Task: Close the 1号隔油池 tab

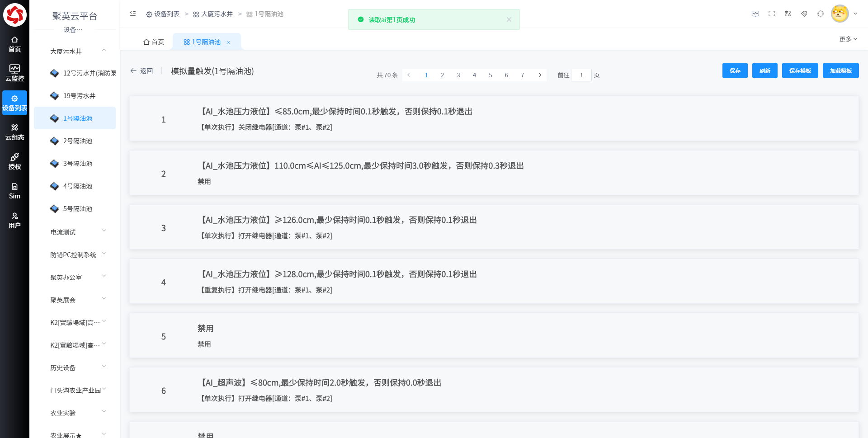Action: point(228,42)
